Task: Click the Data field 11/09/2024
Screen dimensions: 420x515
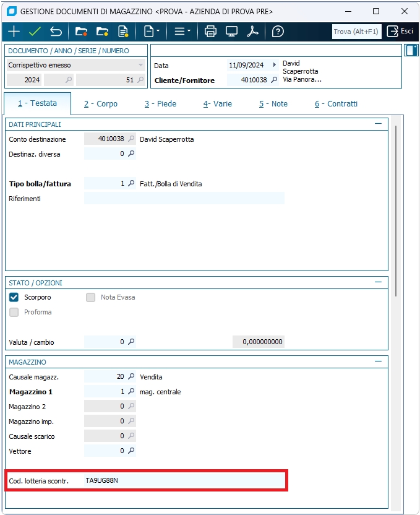Action: pos(249,65)
